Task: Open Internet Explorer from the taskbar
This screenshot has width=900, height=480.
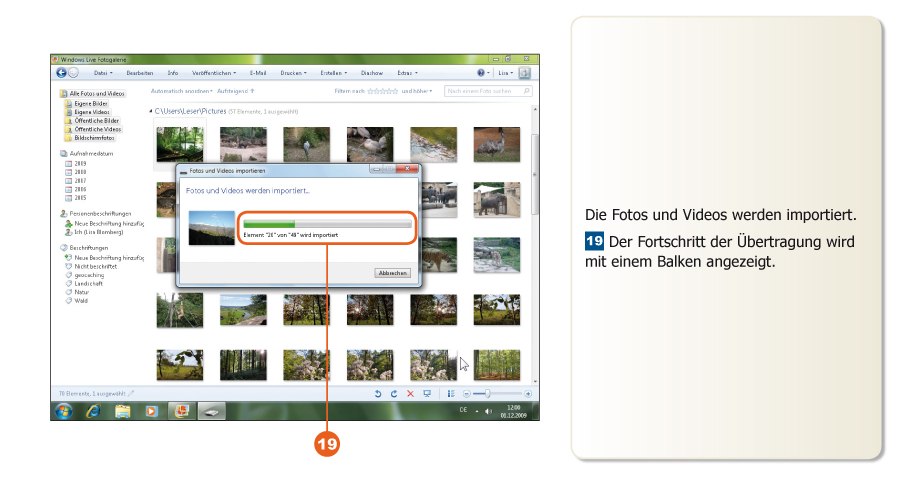Action: click(x=93, y=411)
